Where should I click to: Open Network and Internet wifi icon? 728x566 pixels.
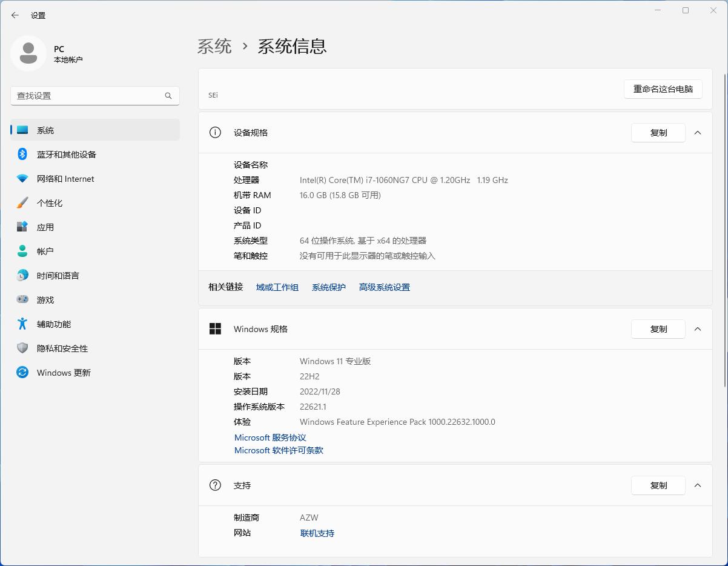[x=22, y=179]
